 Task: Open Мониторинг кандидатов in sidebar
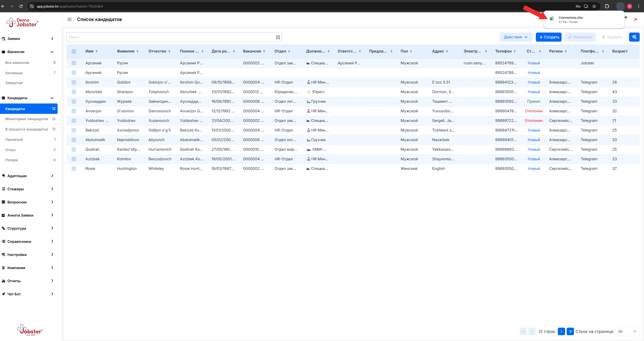tap(27, 119)
